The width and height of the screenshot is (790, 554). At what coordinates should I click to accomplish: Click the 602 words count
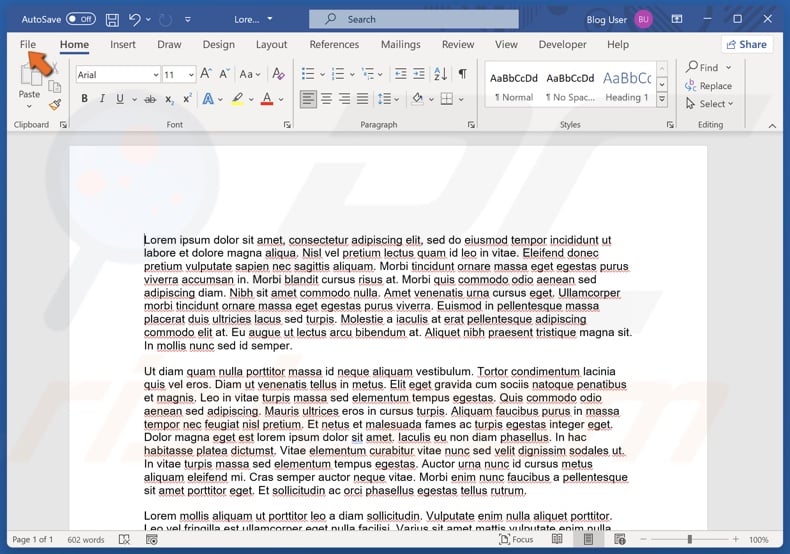tap(86, 540)
